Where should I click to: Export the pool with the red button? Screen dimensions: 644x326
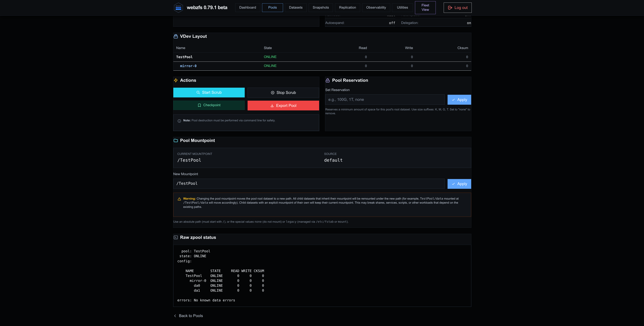click(283, 105)
